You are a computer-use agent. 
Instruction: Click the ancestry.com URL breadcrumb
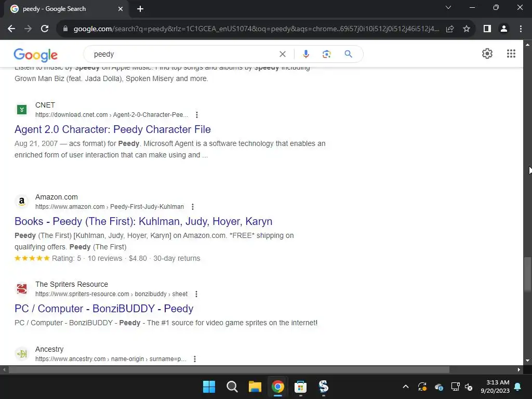point(111,358)
